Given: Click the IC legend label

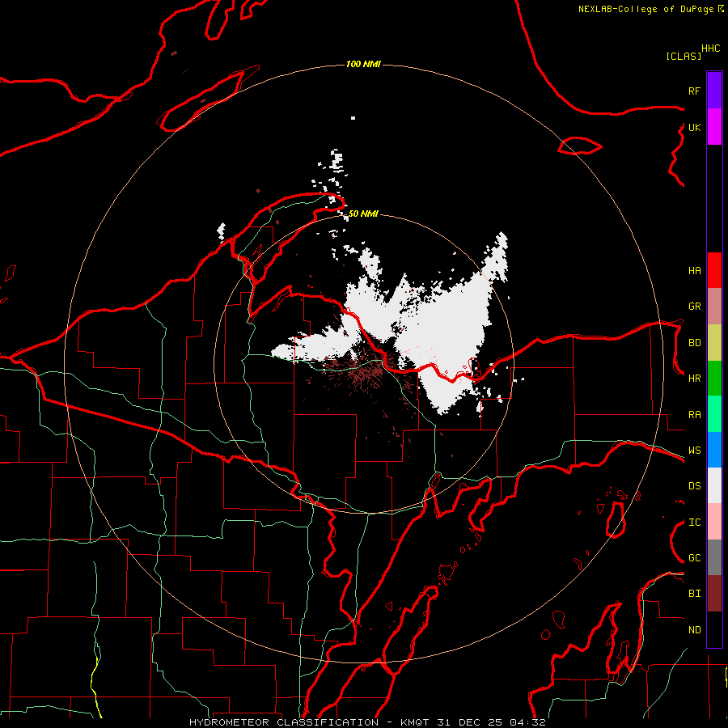Looking at the screenshot, I should (694, 523).
